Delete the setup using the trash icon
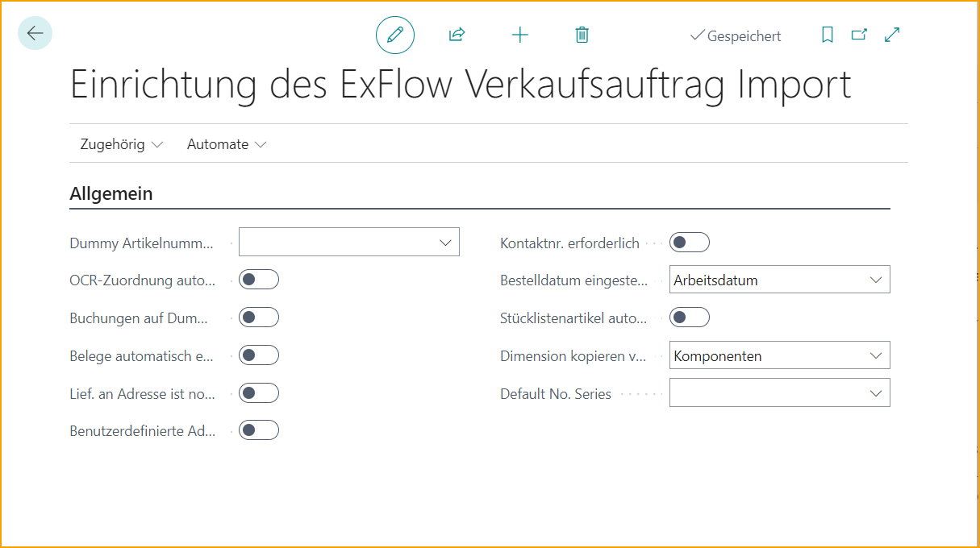This screenshot has width=980, height=548. click(582, 35)
